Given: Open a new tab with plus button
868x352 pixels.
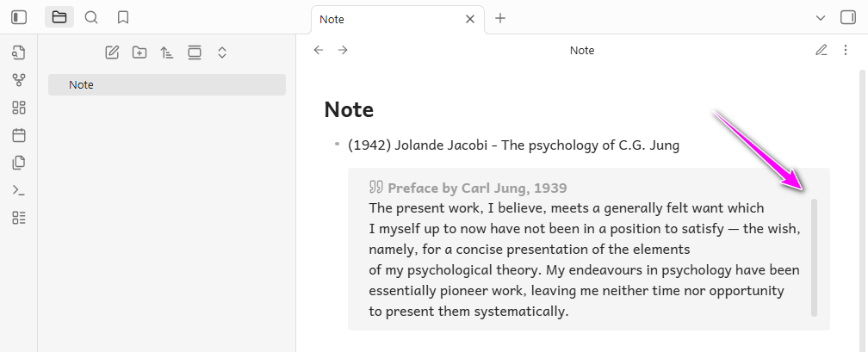Looking at the screenshot, I should [x=500, y=18].
